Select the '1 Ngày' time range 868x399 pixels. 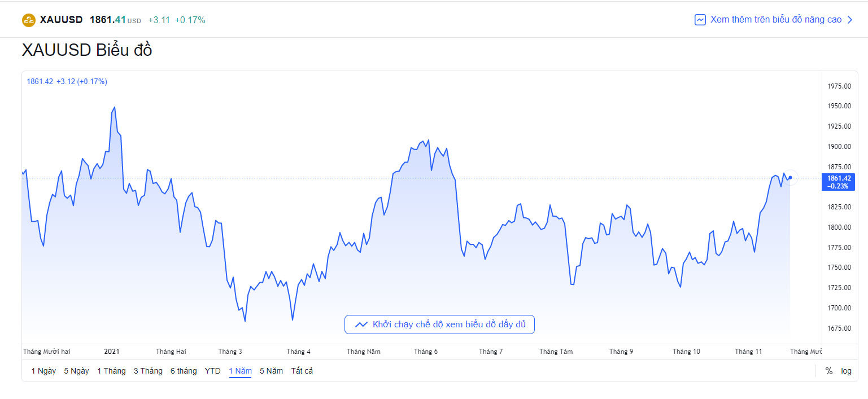(43, 371)
